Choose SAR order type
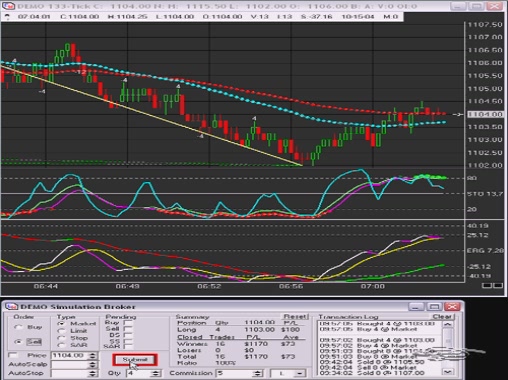 pyautogui.click(x=61, y=345)
